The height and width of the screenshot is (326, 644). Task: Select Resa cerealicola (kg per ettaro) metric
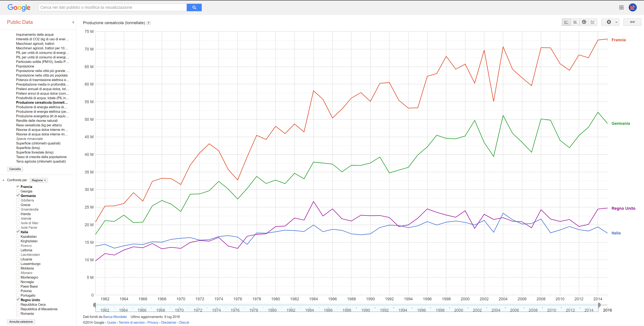[39, 125]
